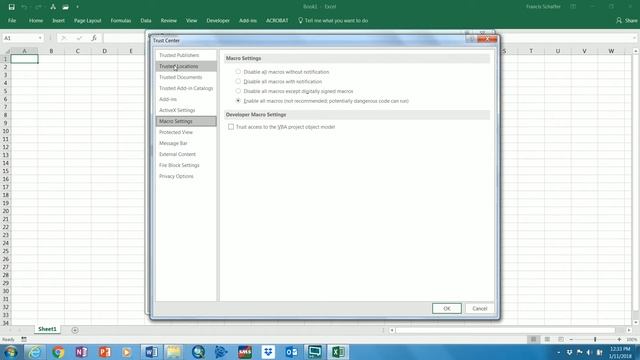Screen dimensions: 640x360
Task: Click the Share button in the ribbon
Action: pyautogui.click(x=627, y=20)
